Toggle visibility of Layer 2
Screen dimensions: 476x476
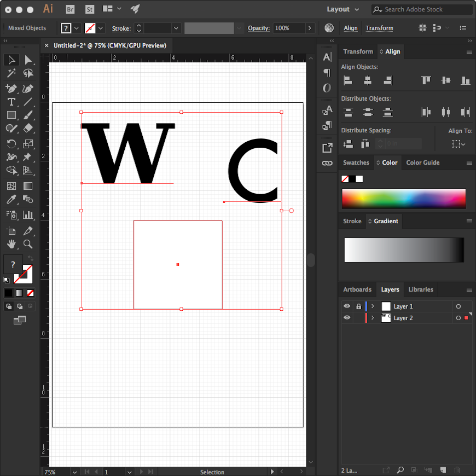[x=347, y=318]
